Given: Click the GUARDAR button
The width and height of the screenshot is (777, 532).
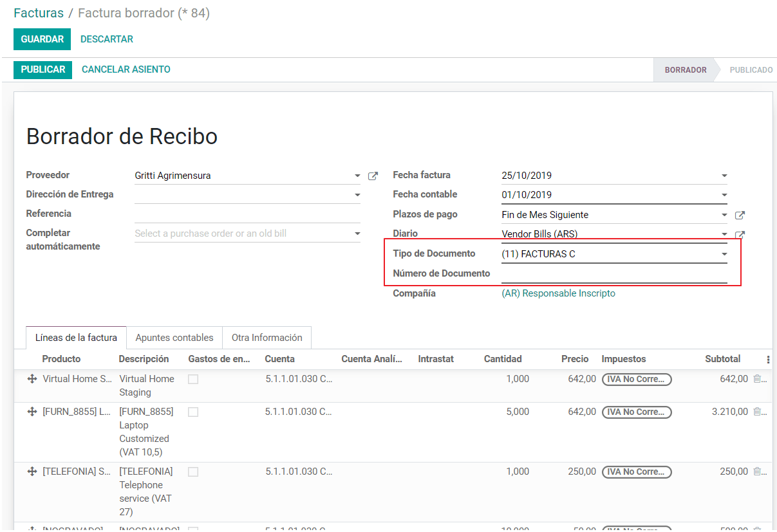Looking at the screenshot, I should pyautogui.click(x=42, y=39).
